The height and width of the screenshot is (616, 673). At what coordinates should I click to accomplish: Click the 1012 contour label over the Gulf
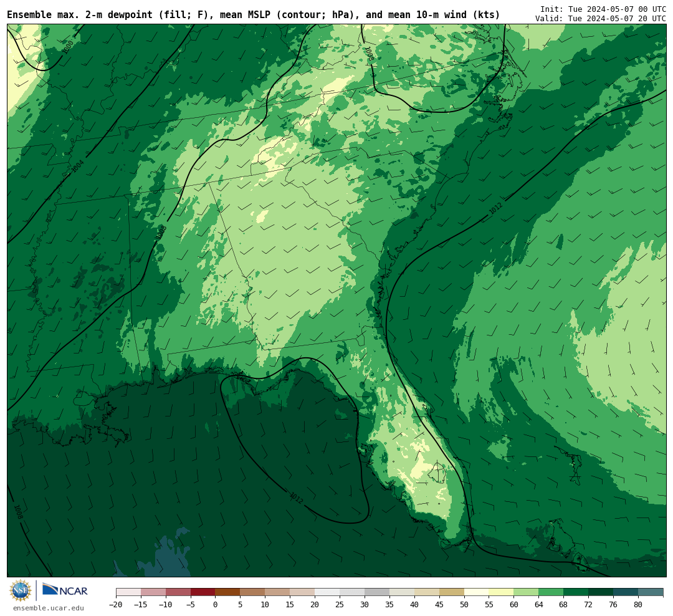pos(296,498)
